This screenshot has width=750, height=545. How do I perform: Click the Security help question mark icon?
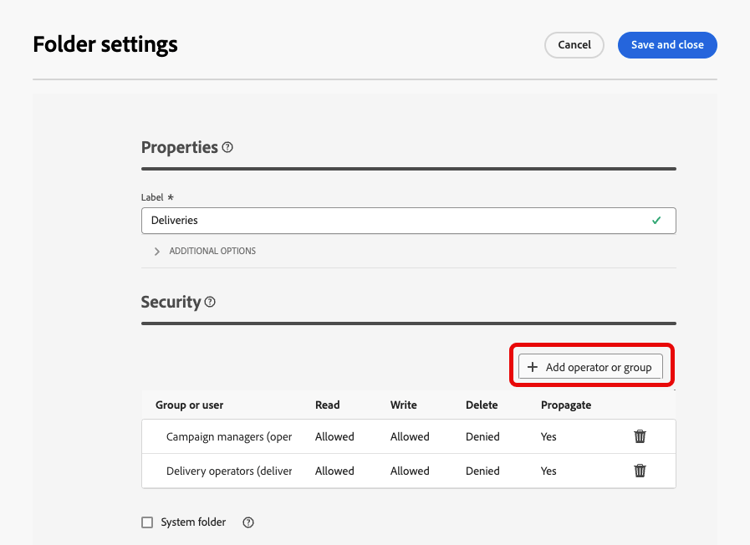pyautogui.click(x=210, y=302)
